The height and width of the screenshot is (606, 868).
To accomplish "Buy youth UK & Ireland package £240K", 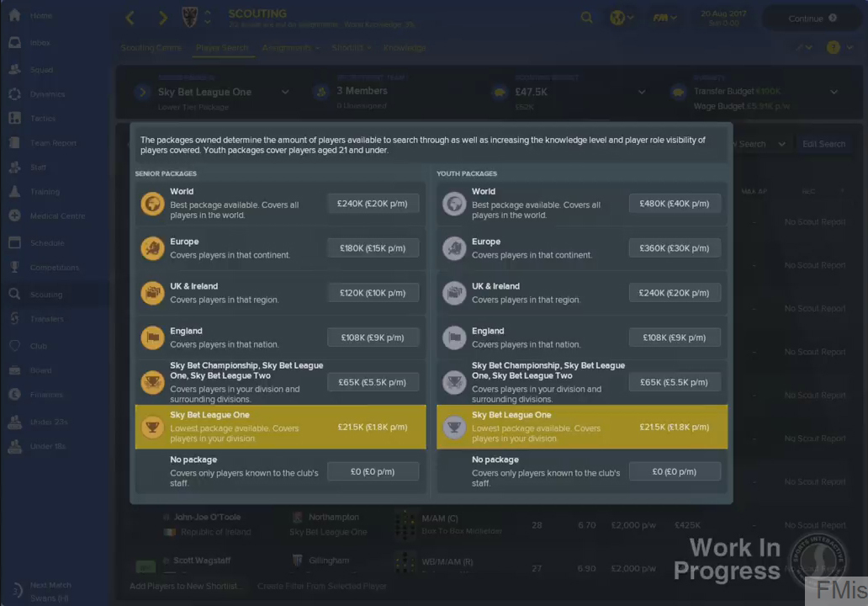I will point(675,293).
